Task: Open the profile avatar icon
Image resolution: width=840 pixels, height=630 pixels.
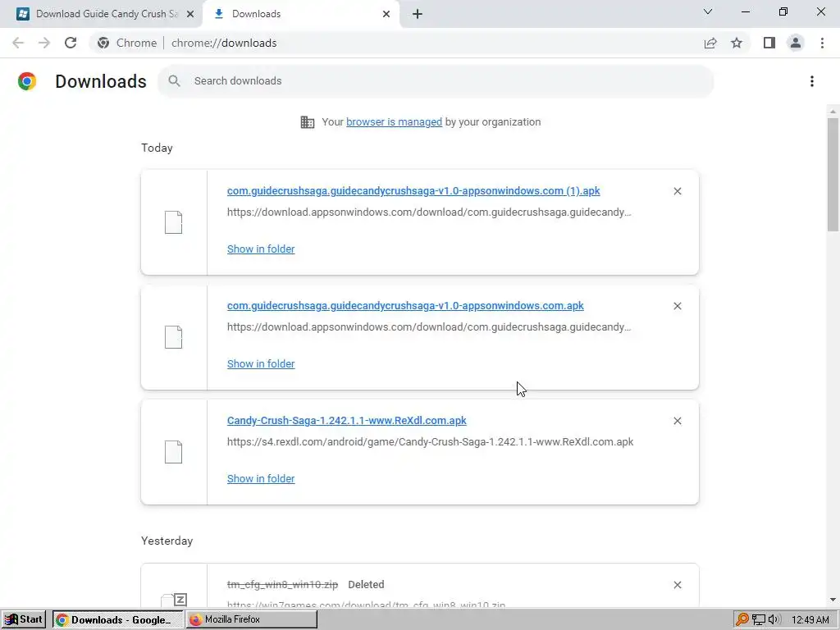Action: pos(796,43)
